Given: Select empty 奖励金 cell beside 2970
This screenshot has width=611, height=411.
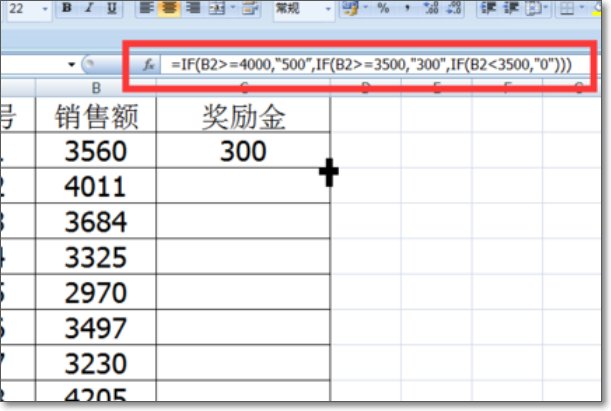Looking at the screenshot, I should (243, 292).
